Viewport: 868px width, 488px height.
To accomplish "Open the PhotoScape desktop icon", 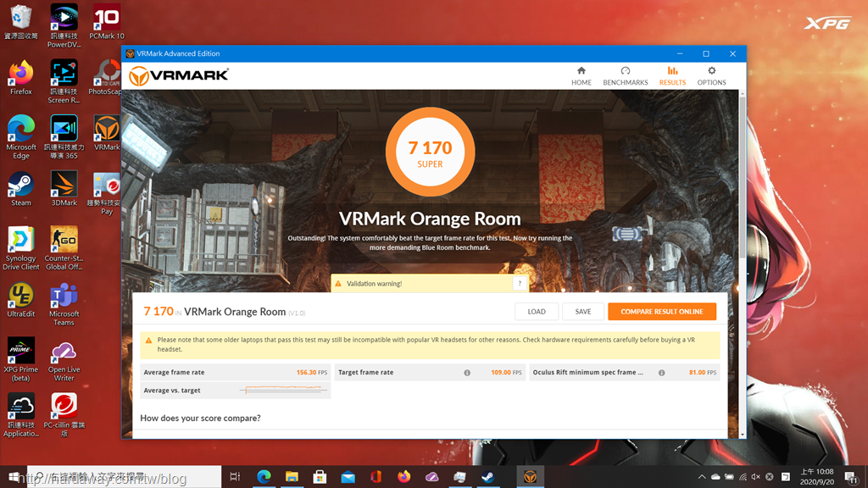I will (x=105, y=77).
